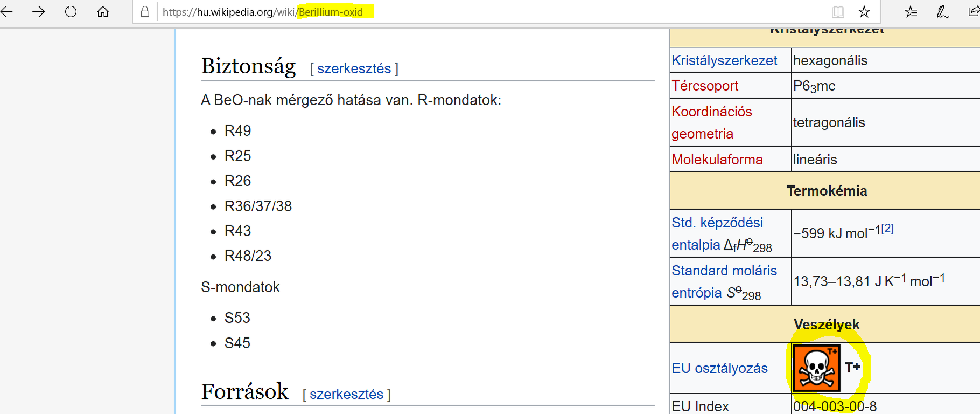Follow the Standard moláris entrópia link
The height and width of the screenshot is (414, 980).
(724, 271)
